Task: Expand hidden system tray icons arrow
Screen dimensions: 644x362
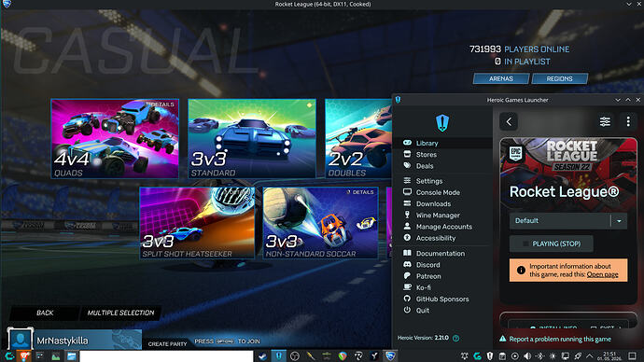Action: coord(589,355)
